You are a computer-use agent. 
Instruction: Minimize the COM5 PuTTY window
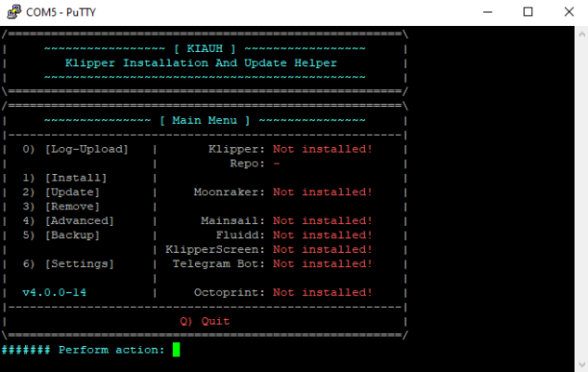tap(488, 12)
